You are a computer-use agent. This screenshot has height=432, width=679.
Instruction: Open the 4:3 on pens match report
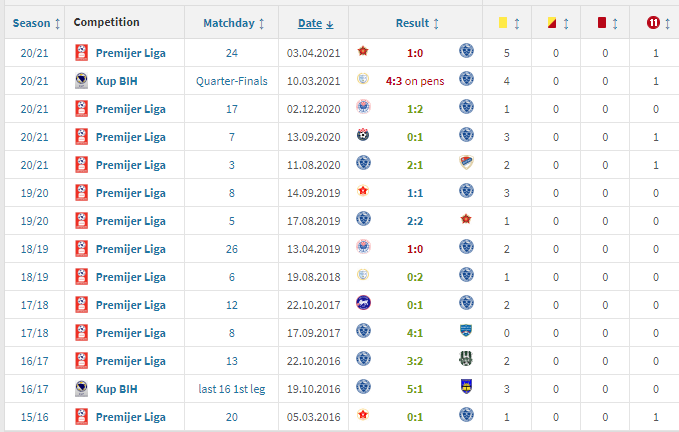tap(415, 81)
